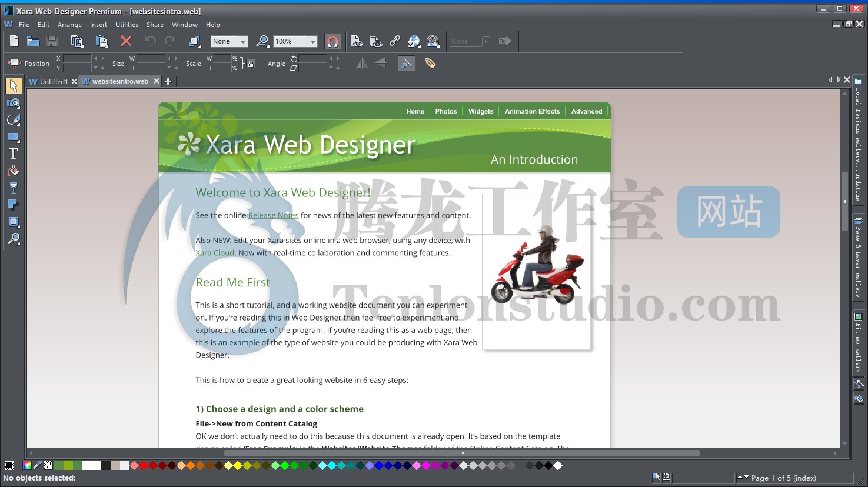Open the page selector arrows in status bar
Image resolution: width=868 pixels, height=487 pixels.
[x=743, y=478]
